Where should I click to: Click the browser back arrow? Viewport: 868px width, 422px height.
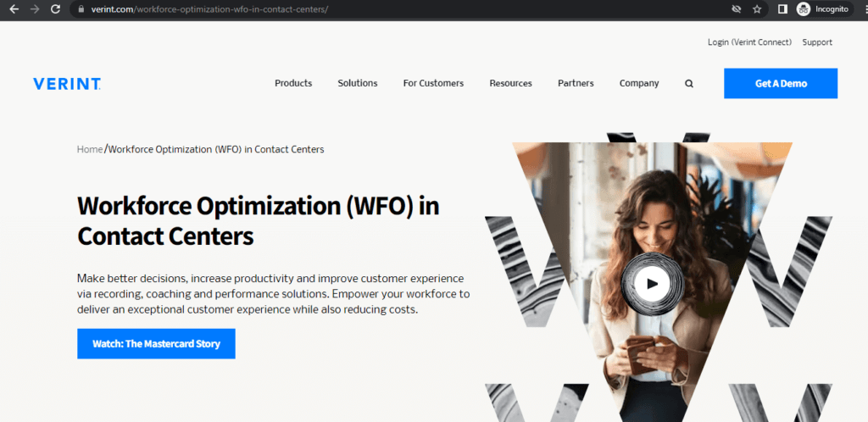coord(14,9)
